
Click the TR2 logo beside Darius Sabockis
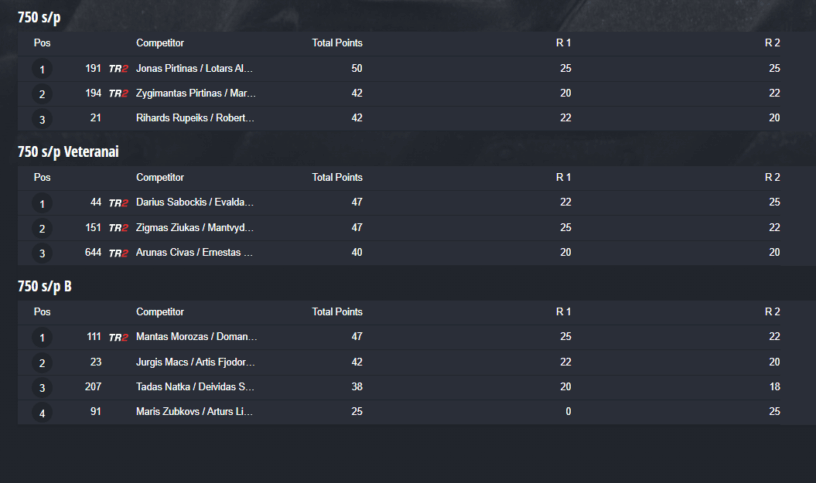click(x=118, y=203)
